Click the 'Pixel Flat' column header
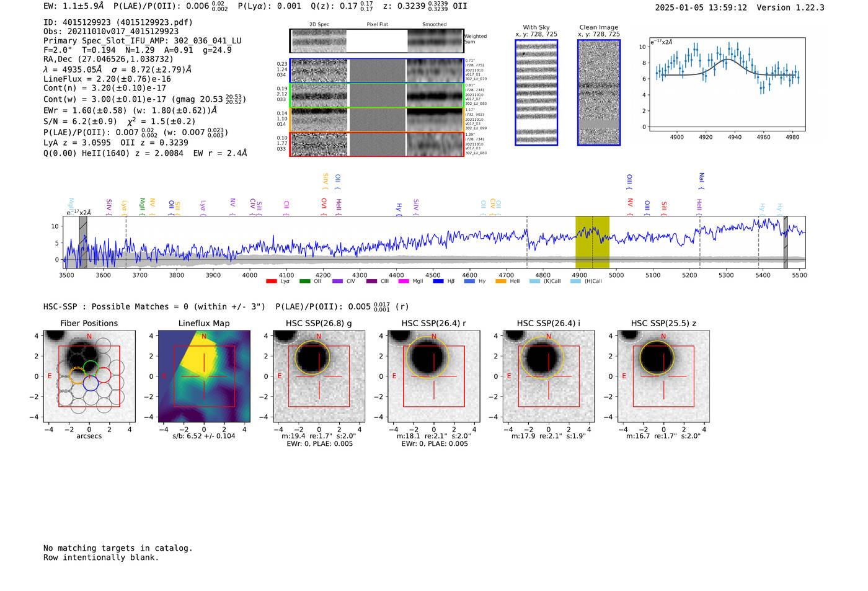The height and width of the screenshot is (591, 868). [x=377, y=25]
